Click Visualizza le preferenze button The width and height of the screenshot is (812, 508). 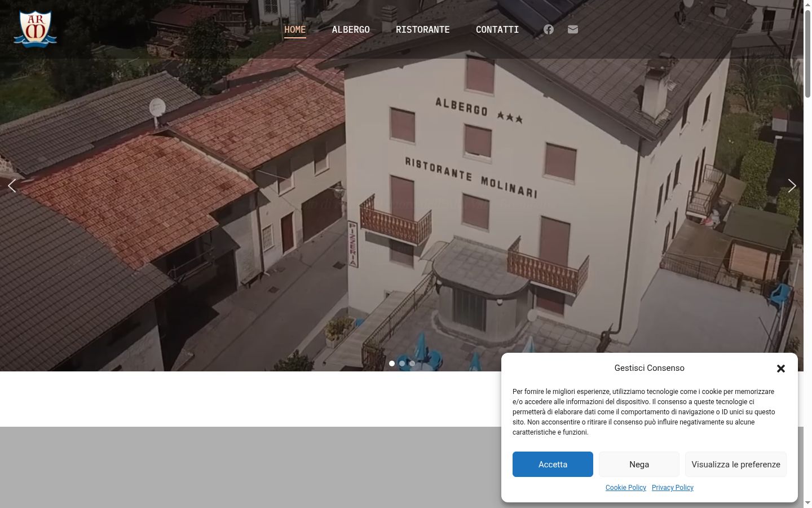click(x=736, y=464)
